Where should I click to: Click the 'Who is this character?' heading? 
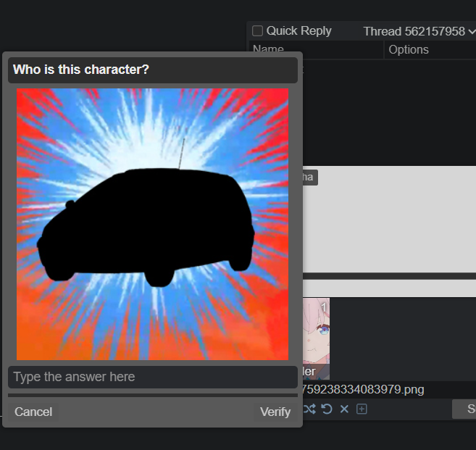81,70
